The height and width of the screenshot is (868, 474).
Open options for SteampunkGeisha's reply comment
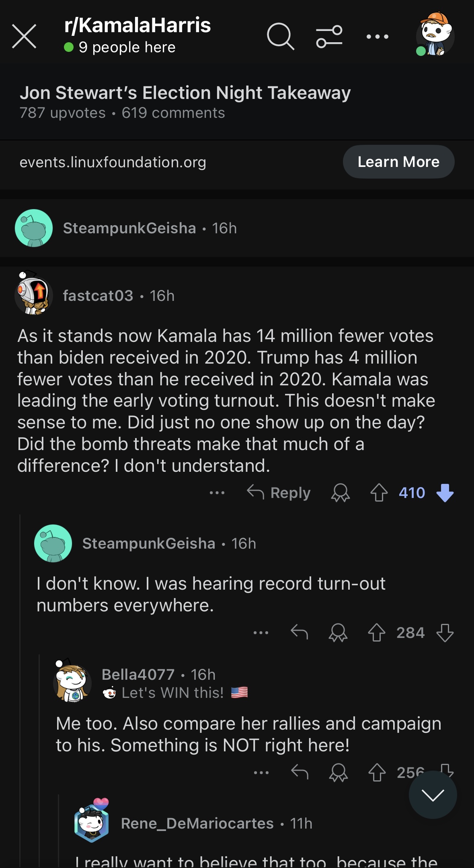click(261, 632)
